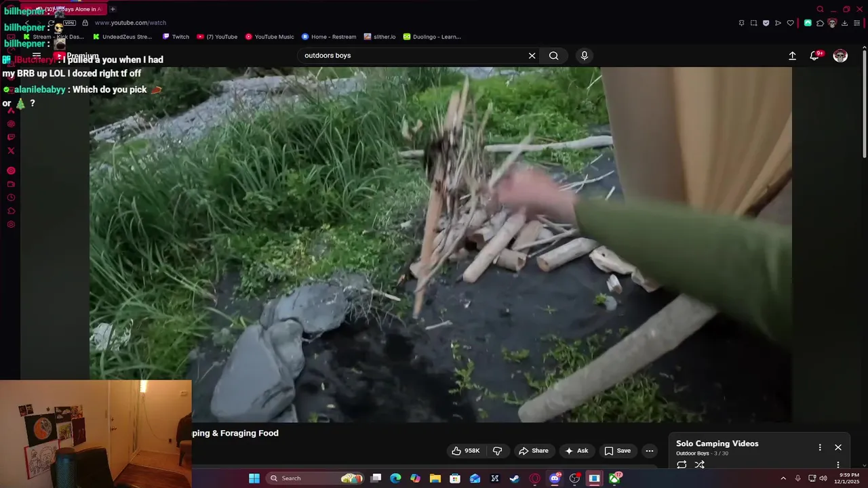Open the Duolingo bookmark
This screenshot has height=488, width=868.
coord(432,37)
